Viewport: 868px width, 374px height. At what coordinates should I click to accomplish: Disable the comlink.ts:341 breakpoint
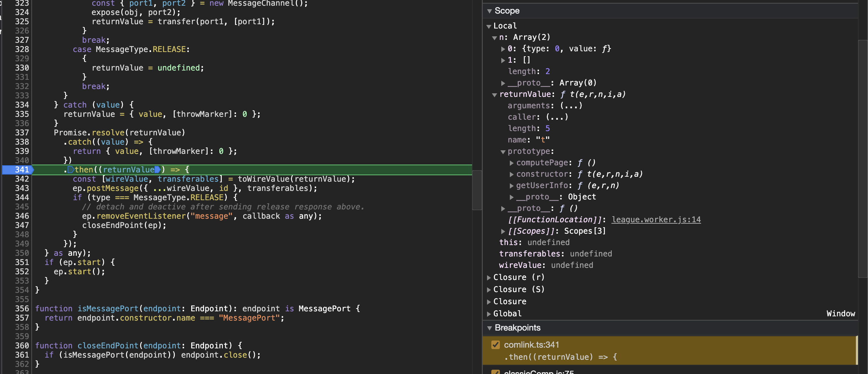pos(496,344)
